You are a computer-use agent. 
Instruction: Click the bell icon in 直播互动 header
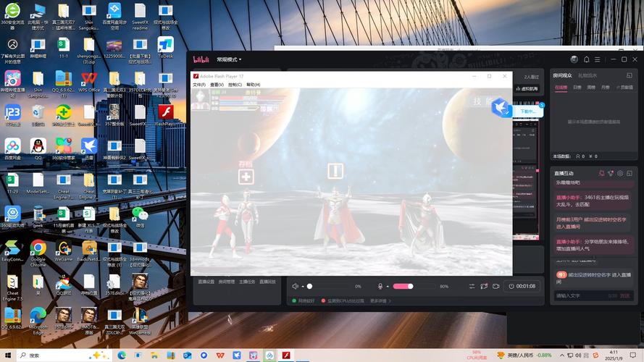point(602,173)
